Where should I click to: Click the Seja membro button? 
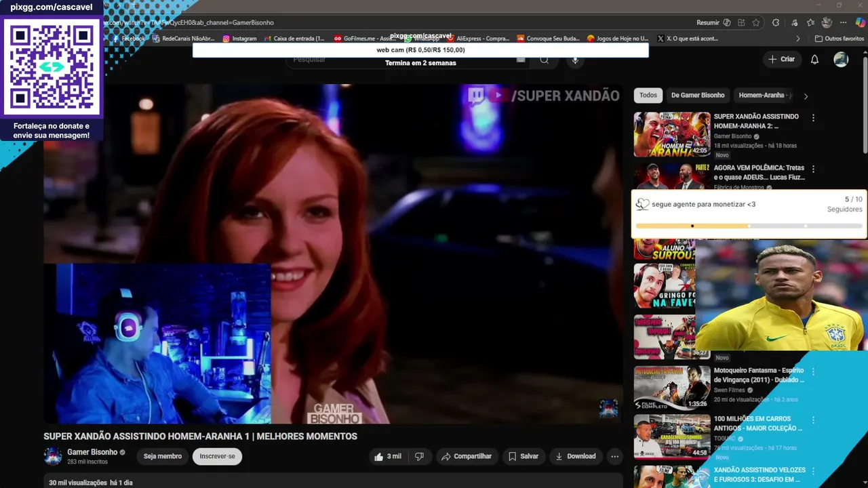(163, 456)
